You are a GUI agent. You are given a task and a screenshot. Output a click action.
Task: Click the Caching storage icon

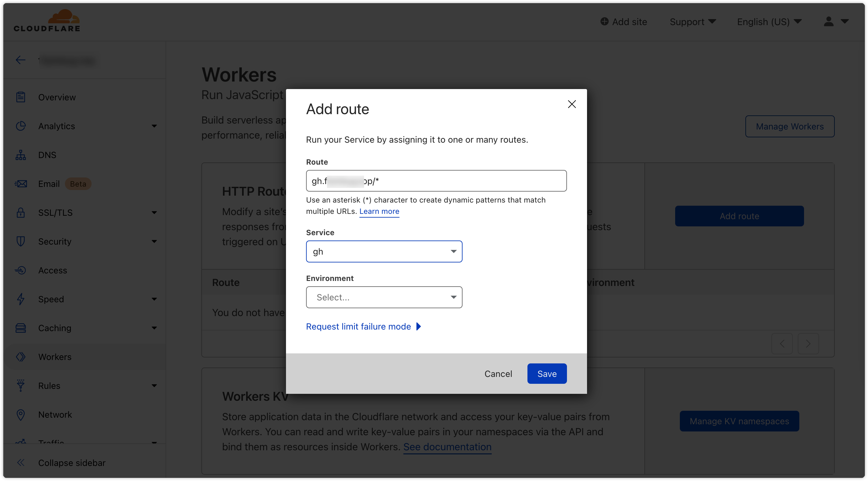click(x=21, y=328)
